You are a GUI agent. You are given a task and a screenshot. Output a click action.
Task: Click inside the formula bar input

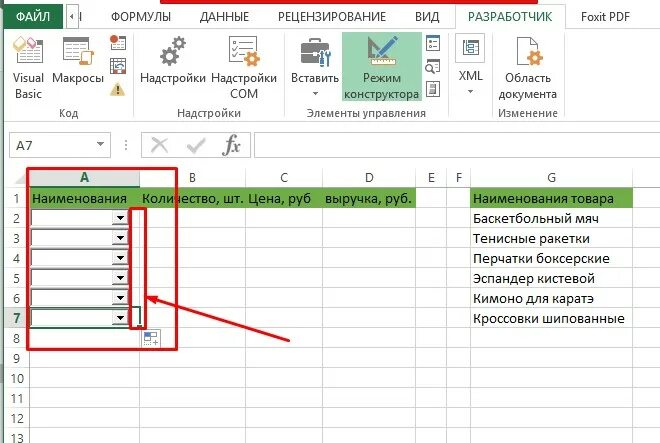click(x=457, y=145)
